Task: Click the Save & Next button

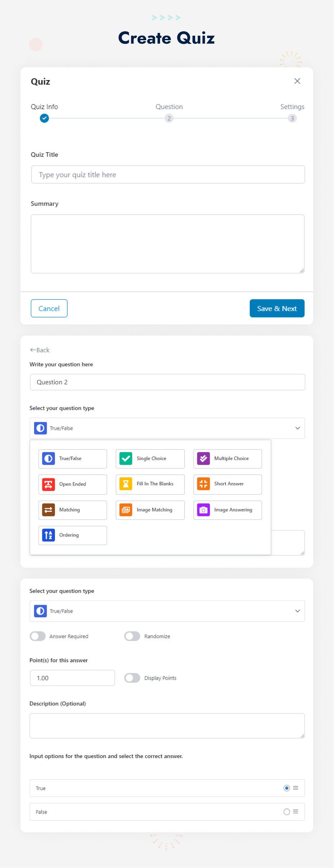Action: 277,308
